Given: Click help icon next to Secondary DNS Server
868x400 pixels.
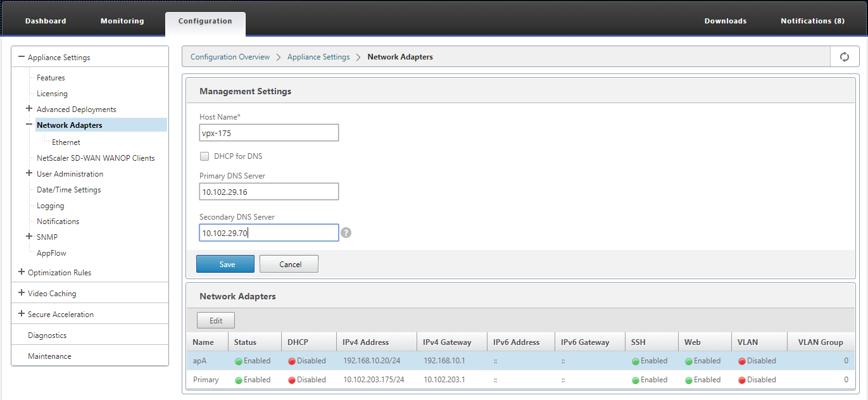Looking at the screenshot, I should click(x=346, y=233).
